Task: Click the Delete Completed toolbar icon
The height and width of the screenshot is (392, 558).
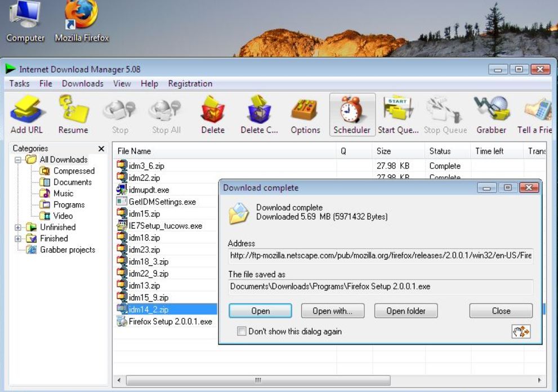Action: [x=259, y=109]
